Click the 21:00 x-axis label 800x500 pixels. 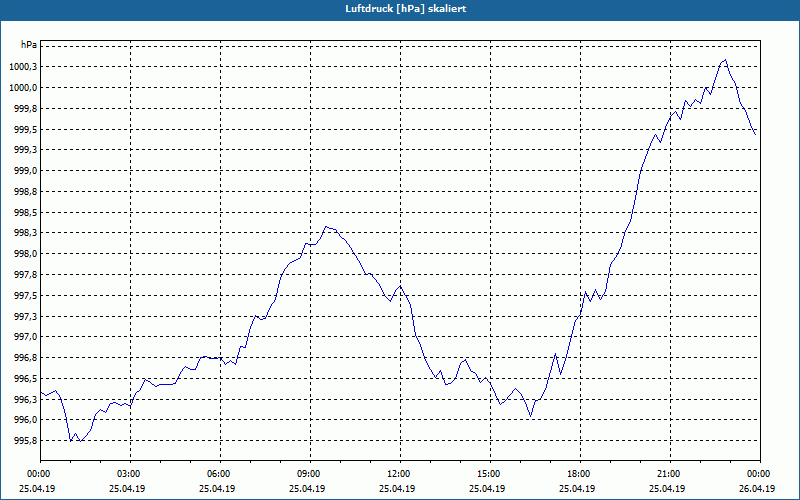click(670, 474)
